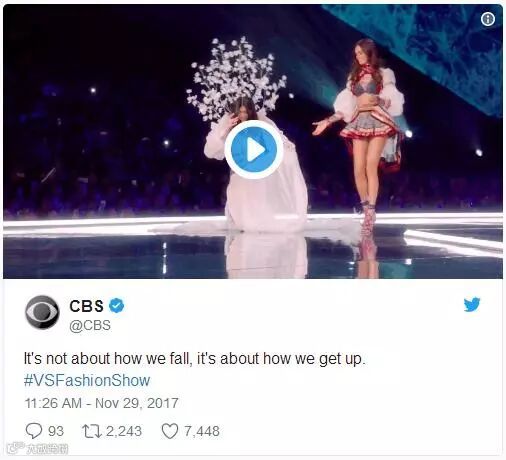Viewport: 506px width, 460px height.
Task: Reply using the speech bubble icon
Action: point(34,431)
